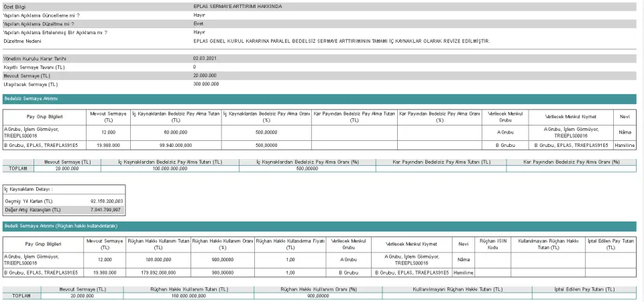
Task: Click the Değer Artış Kazançları (TL) row
Action: click(x=62, y=209)
